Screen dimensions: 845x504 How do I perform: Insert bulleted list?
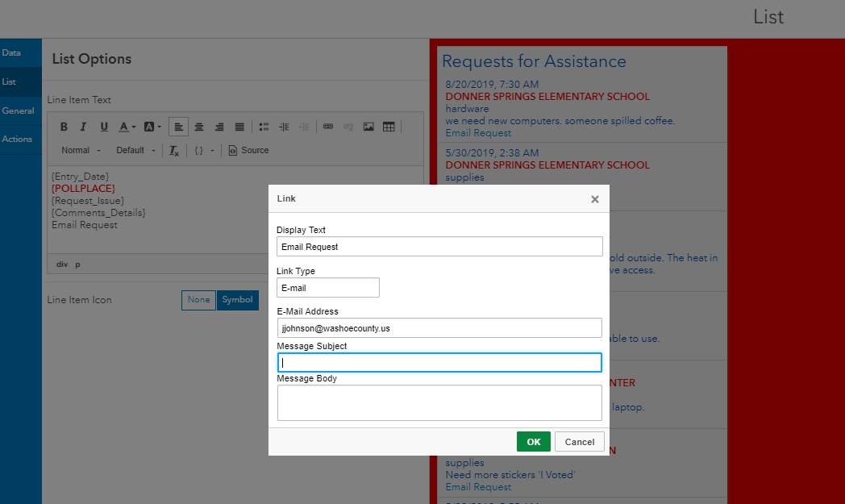(x=264, y=127)
